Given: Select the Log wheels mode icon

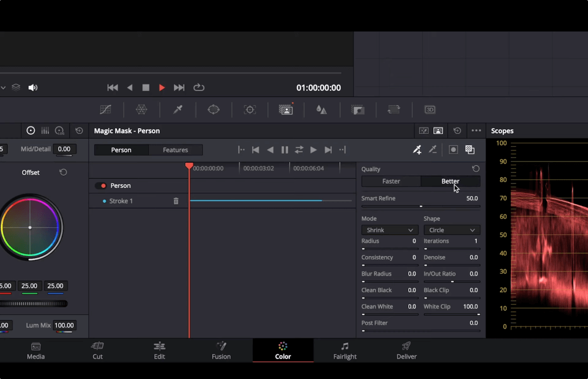Looking at the screenshot, I should pyautogui.click(x=59, y=130).
